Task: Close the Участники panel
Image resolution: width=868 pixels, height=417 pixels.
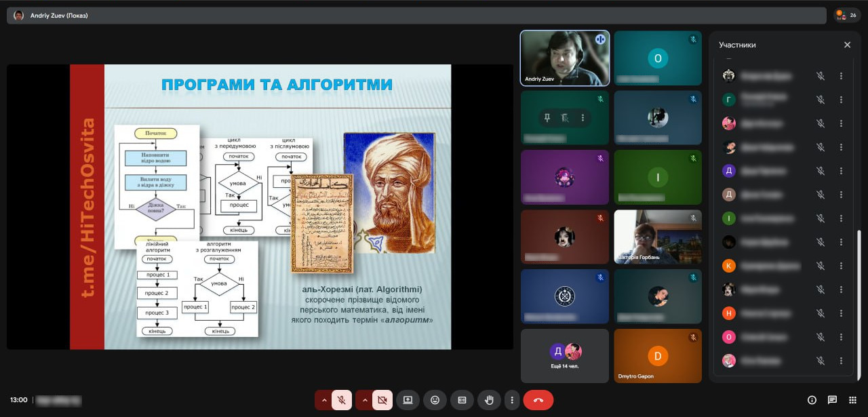Action: [x=847, y=45]
